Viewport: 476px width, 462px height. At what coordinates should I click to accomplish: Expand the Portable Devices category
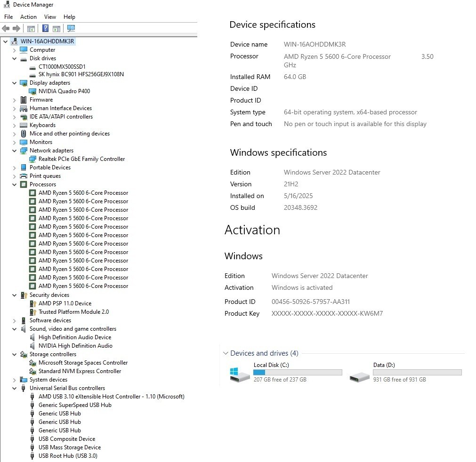point(14,168)
